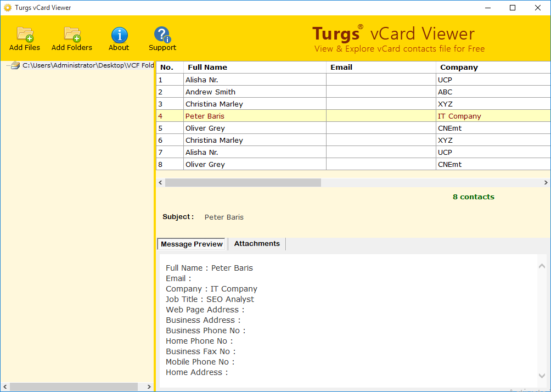Viewport: 551px width, 392px height.
Task: Sort by the Email column header
Action: coord(381,67)
